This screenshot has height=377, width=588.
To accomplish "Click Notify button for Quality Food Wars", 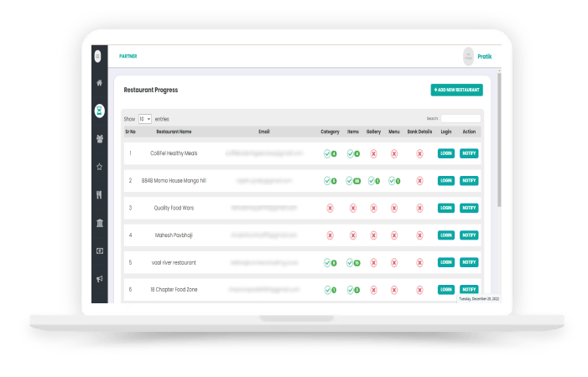I will (x=469, y=208).
